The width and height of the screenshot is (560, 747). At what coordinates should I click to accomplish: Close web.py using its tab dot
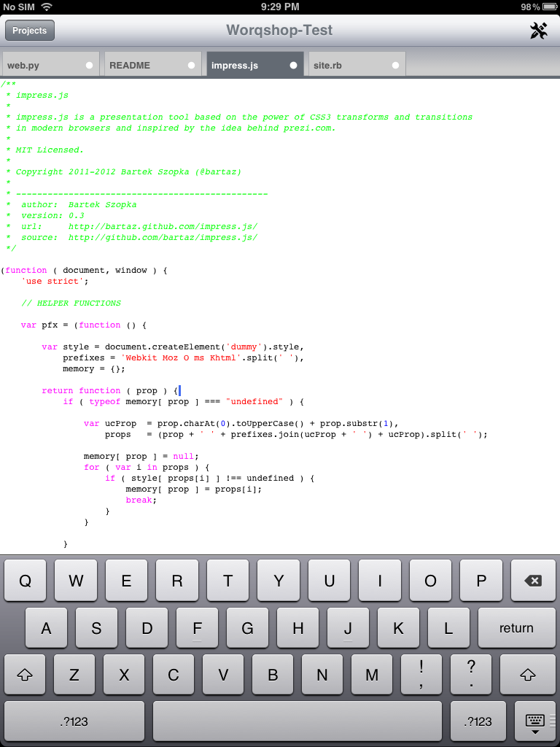[x=89, y=65]
